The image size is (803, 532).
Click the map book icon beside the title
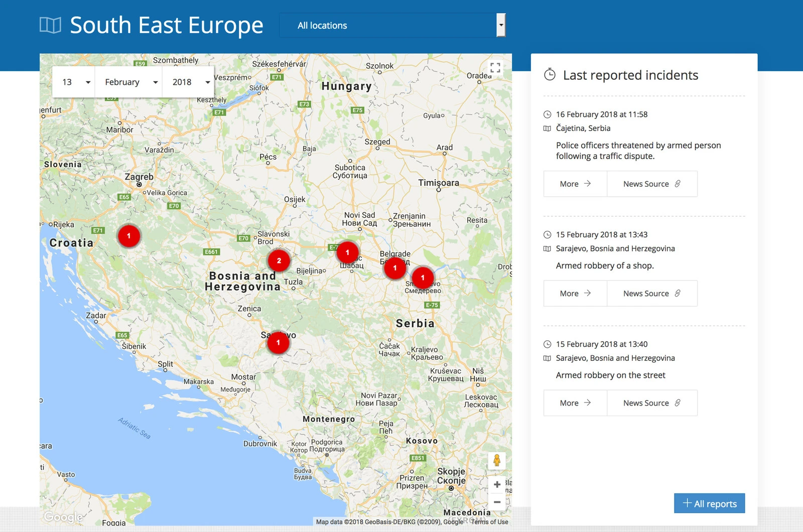tap(50, 25)
